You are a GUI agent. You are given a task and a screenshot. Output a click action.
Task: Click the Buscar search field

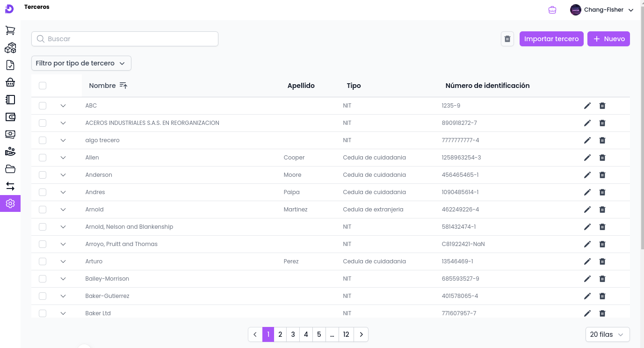pos(125,39)
